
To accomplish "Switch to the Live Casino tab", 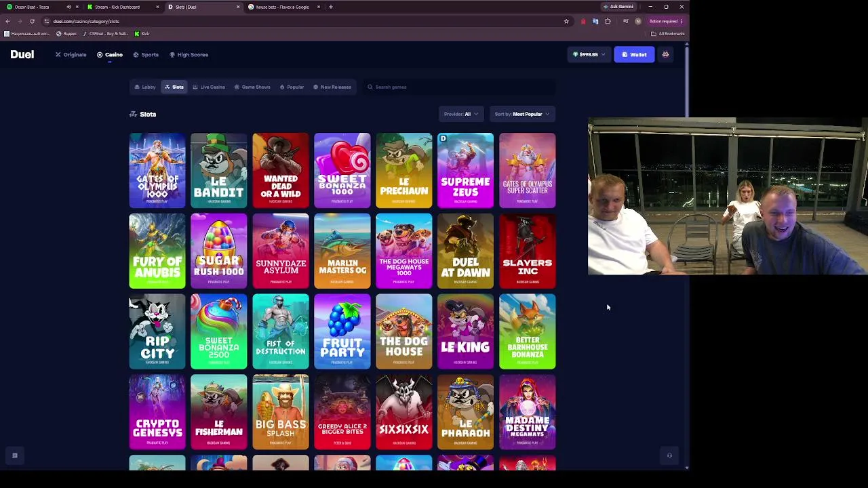I will 209,87.
